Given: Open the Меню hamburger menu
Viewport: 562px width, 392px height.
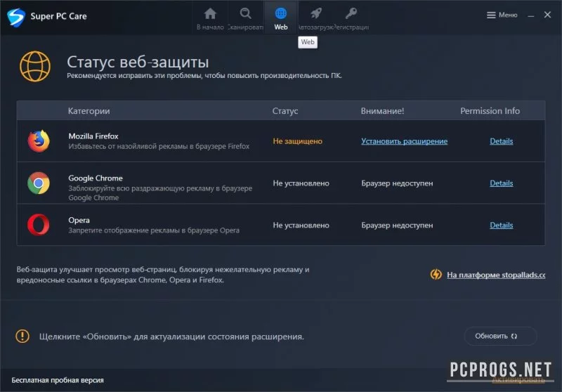Looking at the screenshot, I should click(x=502, y=15).
